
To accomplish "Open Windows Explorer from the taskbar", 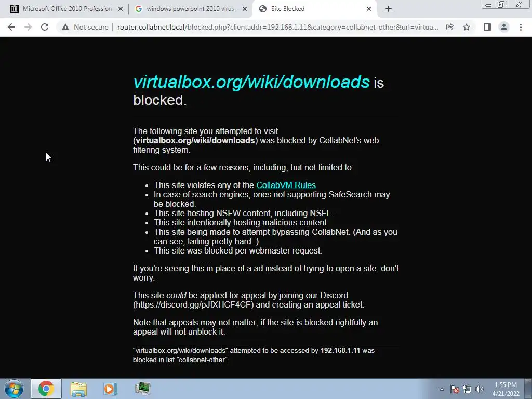I will pyautogui.click(x=78, y=389).
